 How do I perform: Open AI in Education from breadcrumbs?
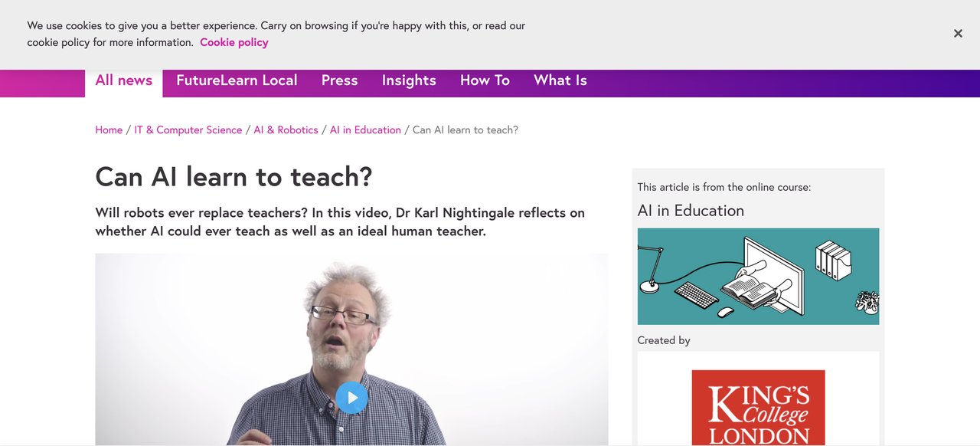point(365,130)
